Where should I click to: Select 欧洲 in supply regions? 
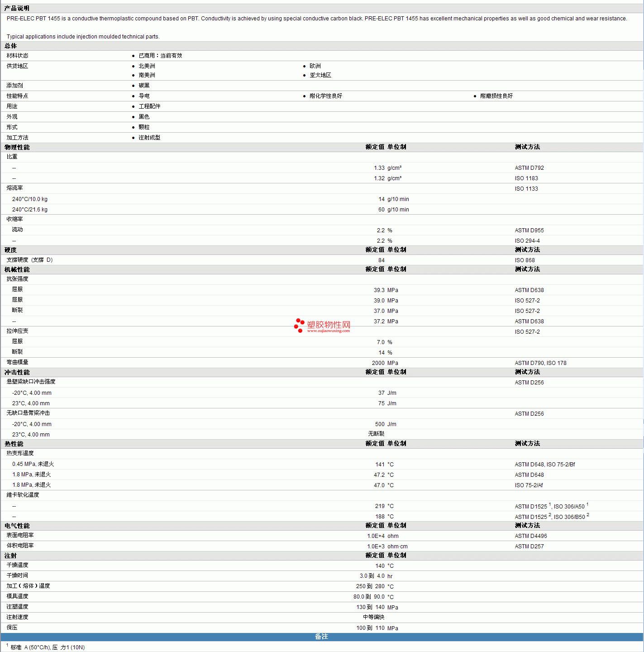315,66
